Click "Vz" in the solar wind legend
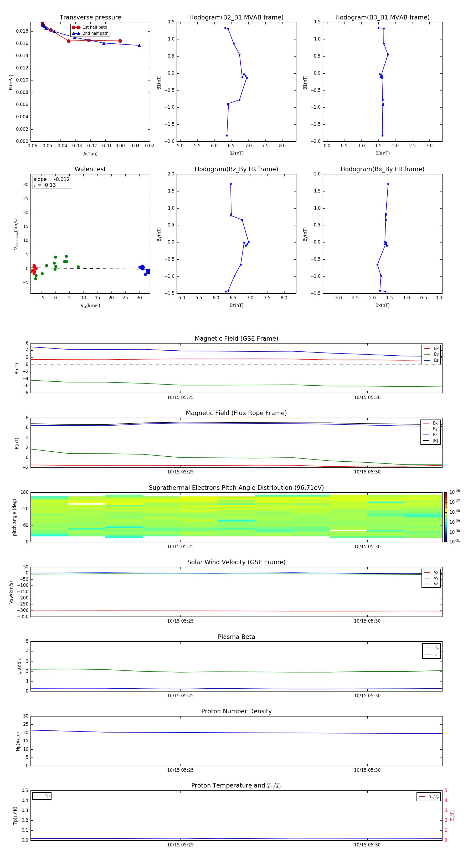This screenshot has width=473, height=868. pos(436,584)
